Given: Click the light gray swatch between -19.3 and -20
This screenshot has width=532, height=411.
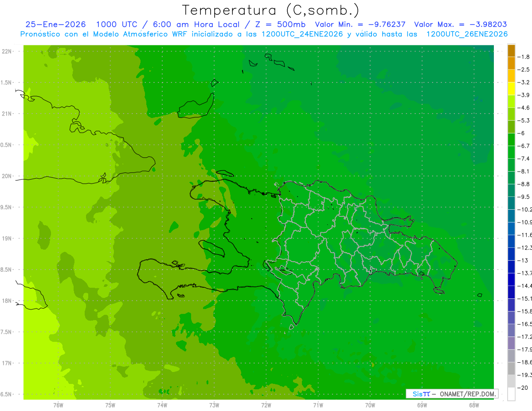Looking at the screenshot, I should 511,381.
